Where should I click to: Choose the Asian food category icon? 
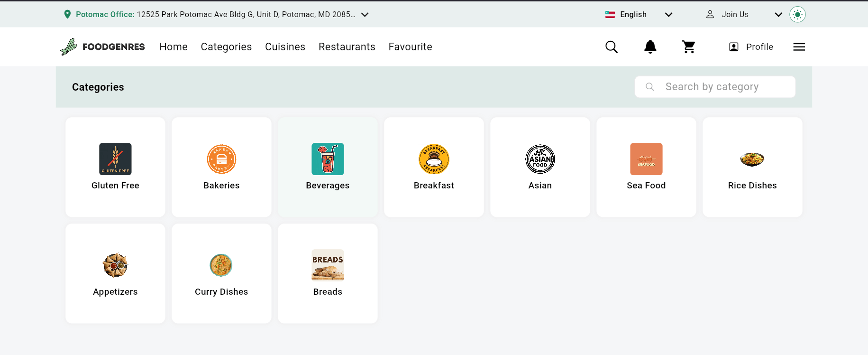(x=540, y=159)
